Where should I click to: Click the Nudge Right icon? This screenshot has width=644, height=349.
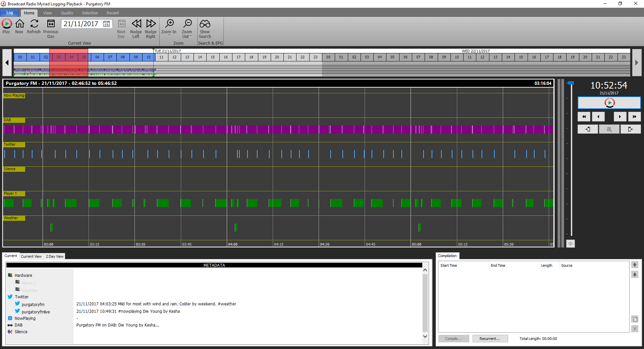point(151,24)
